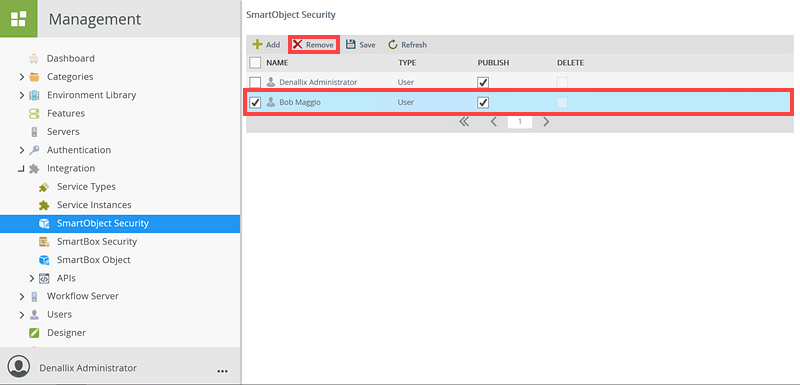Image resolution: width=800 pixels, height=385 pixels.
Task: Click the Denallix Administrator avatar icon
Action: 19,367
